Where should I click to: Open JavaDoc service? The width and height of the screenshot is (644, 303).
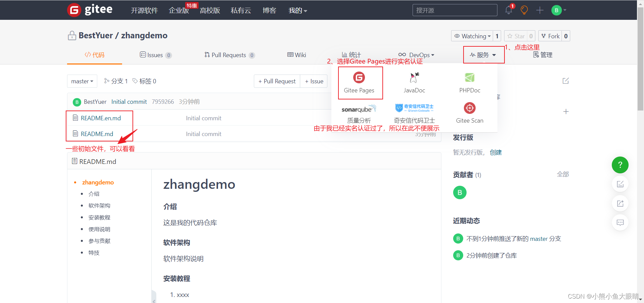414,83
